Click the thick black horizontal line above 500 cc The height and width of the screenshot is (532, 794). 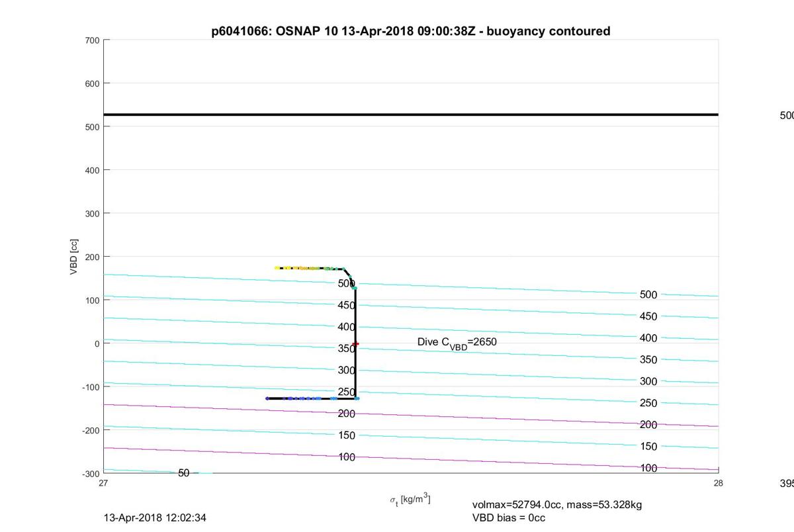tap(411, 114)
